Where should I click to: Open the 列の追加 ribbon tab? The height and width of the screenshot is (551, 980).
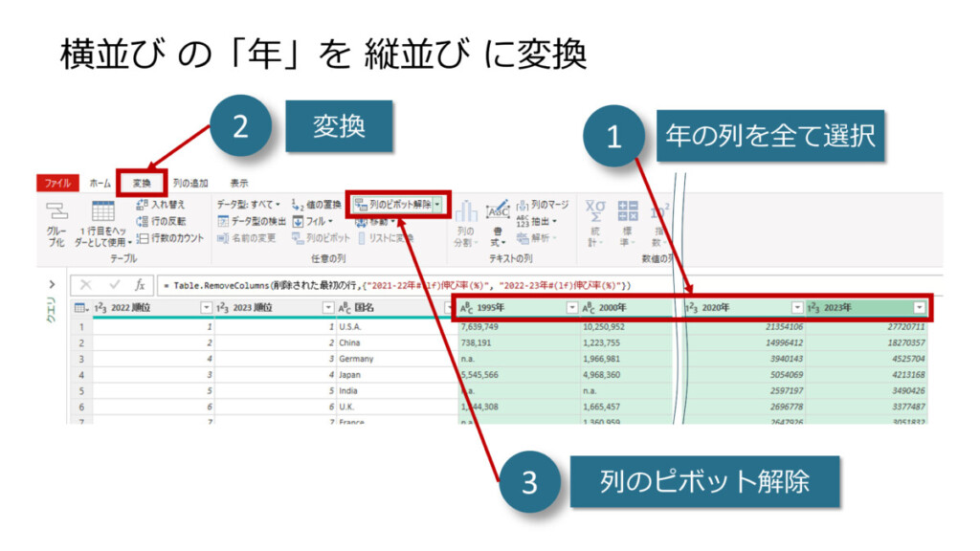pos(190,183)
